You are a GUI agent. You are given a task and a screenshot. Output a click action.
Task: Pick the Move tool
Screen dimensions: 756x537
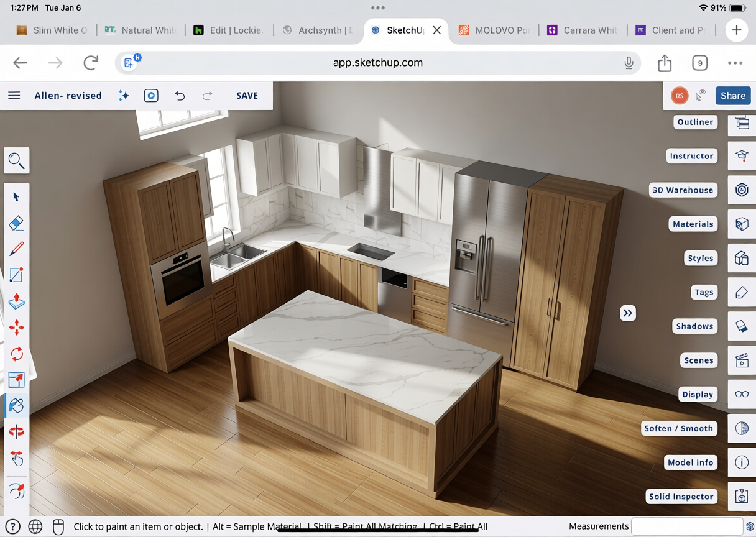pyautogui.click(x=17, y=328)
